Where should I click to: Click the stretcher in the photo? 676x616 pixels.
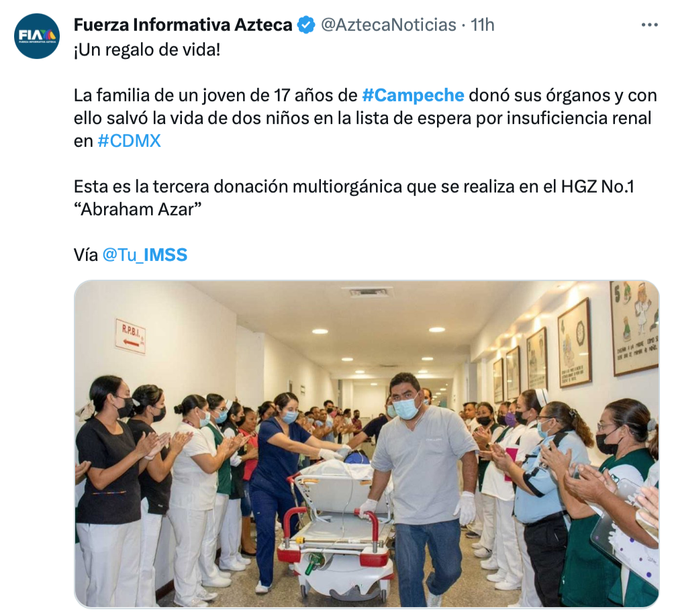pyautogui.click(x=336, y=530)
